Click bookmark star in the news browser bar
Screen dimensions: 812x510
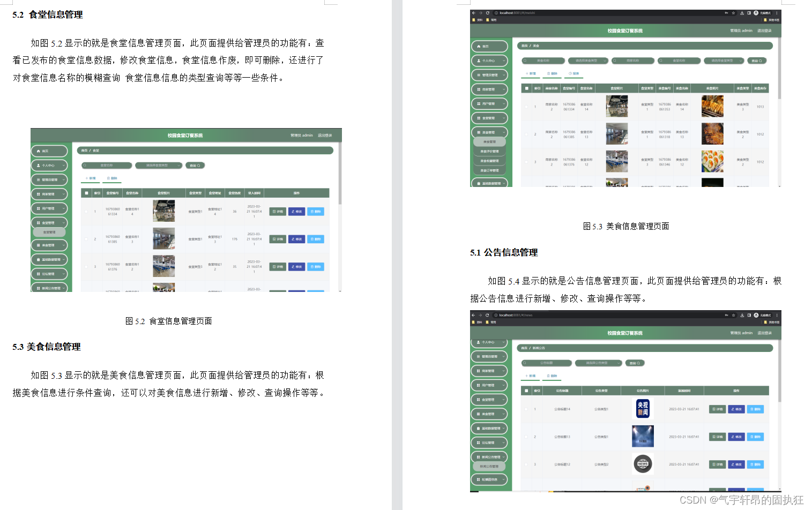click(734, 315)
